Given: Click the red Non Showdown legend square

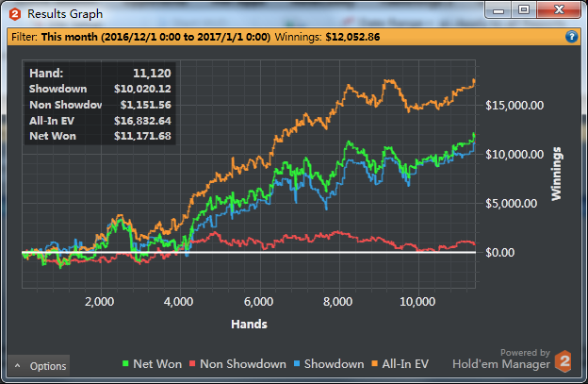Looking at the screenshot, I should [193, 364].
